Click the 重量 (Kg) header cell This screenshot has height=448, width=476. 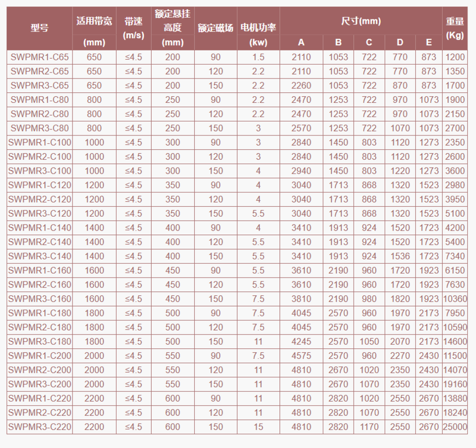click(455, 28)
